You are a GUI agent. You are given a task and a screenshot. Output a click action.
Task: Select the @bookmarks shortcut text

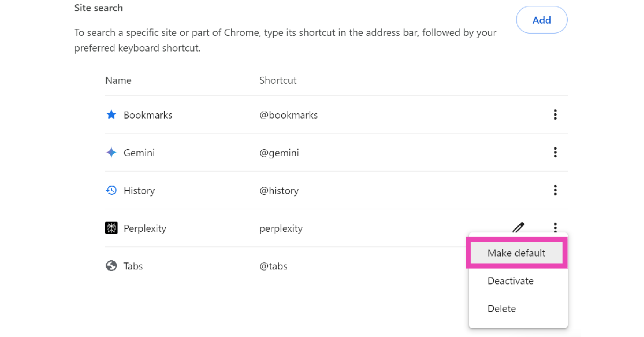tap(288, 115)
